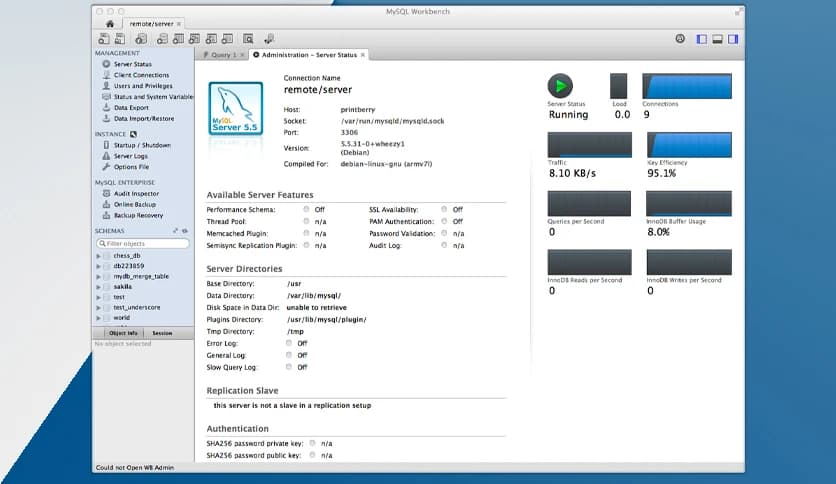
Task: Open Audit Inspector
Action: pyautogui.click(x=136, y=193)
